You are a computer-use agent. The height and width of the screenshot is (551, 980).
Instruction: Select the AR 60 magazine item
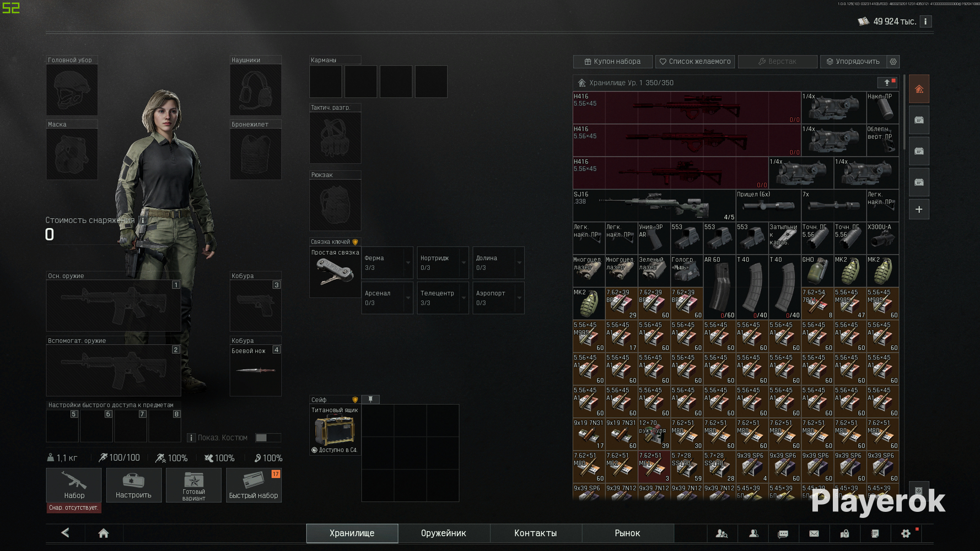click(719, 287)
